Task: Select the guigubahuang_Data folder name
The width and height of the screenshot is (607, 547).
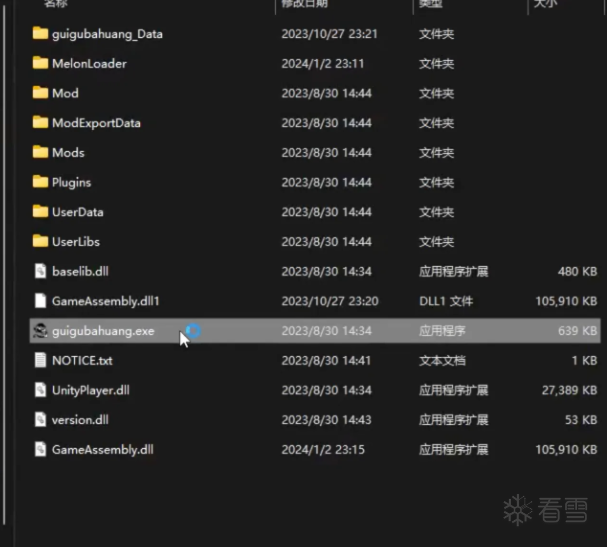Action: (107, 34)
